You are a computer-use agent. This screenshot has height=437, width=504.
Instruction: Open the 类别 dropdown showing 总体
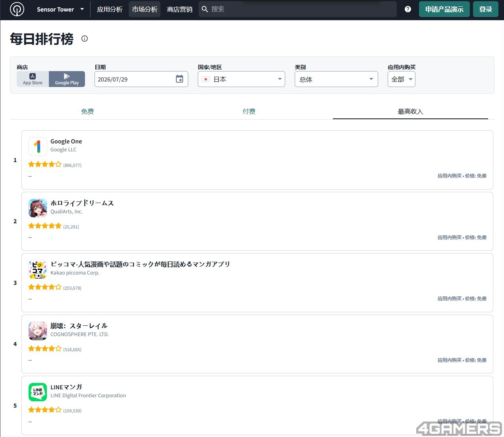[x=336, y=79]
